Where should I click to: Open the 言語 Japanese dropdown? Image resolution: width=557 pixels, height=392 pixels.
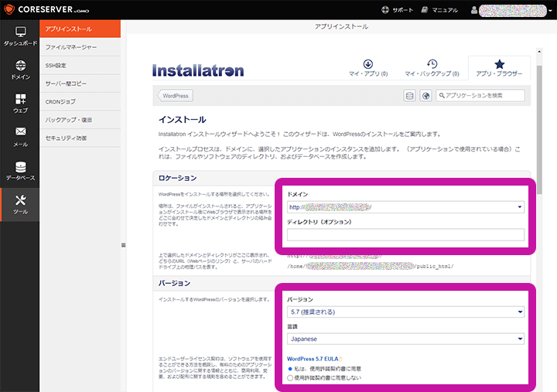(x=405, y=339)
